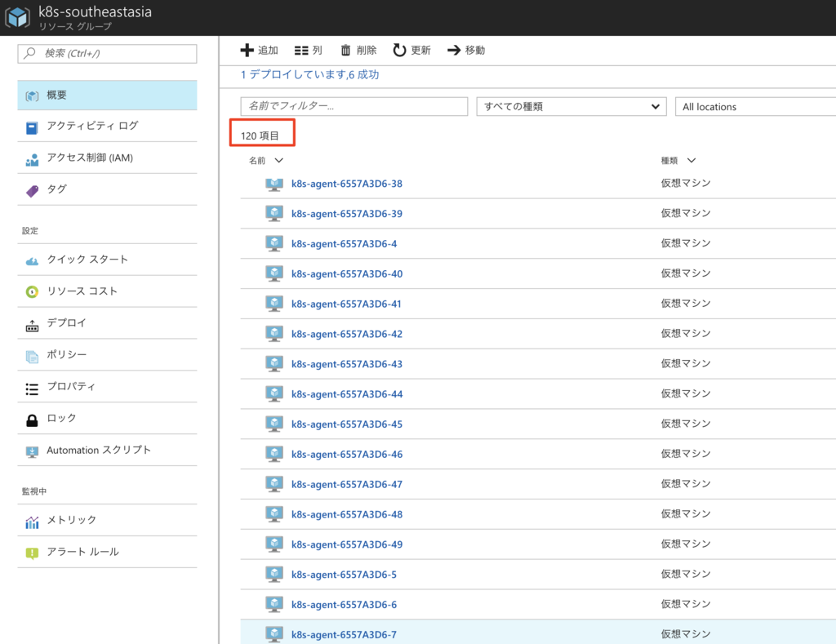Select the ロック menu item
Image resolution: width=836 pixels, height=644 pixels.
tap(107, 419)
